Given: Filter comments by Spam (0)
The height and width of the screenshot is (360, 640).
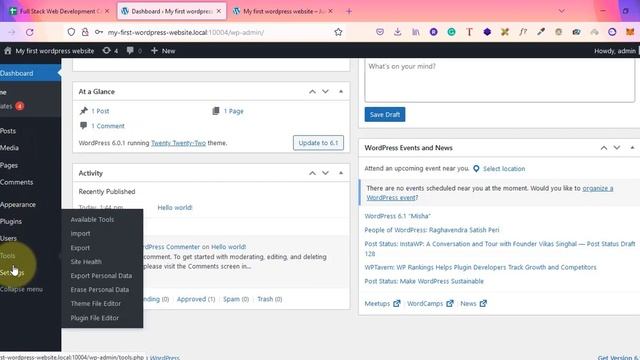Looking at the screenshot, I should (236, 299).
